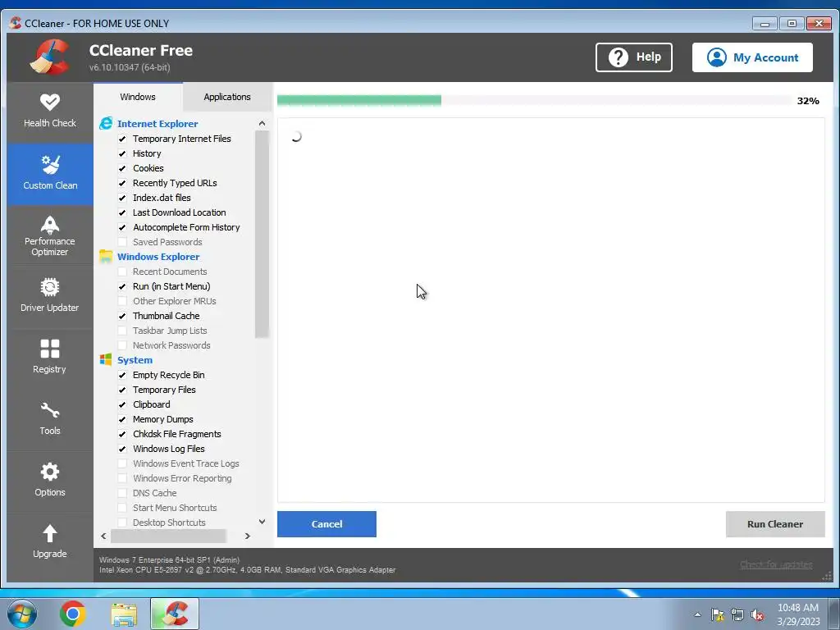Viewport: 840px width, 630px height.
Task: Click the Desktop Shortcuts label
Action: (169, 523)
